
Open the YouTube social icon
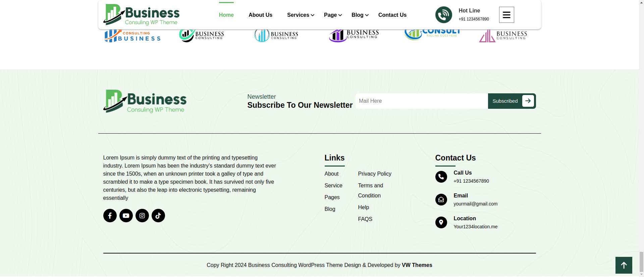pos(126,216)
